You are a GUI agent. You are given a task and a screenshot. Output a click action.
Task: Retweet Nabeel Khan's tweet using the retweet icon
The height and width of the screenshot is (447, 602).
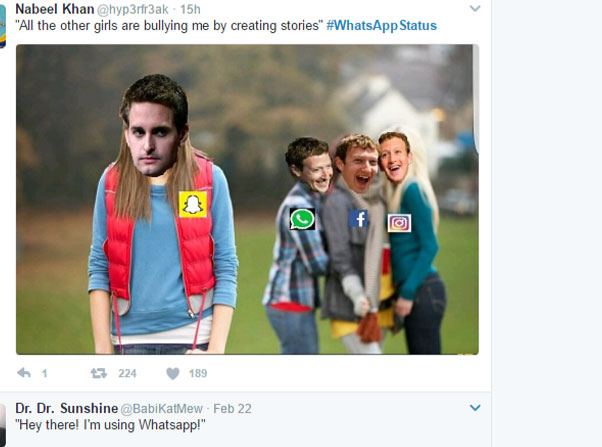[x=98, y=374]
